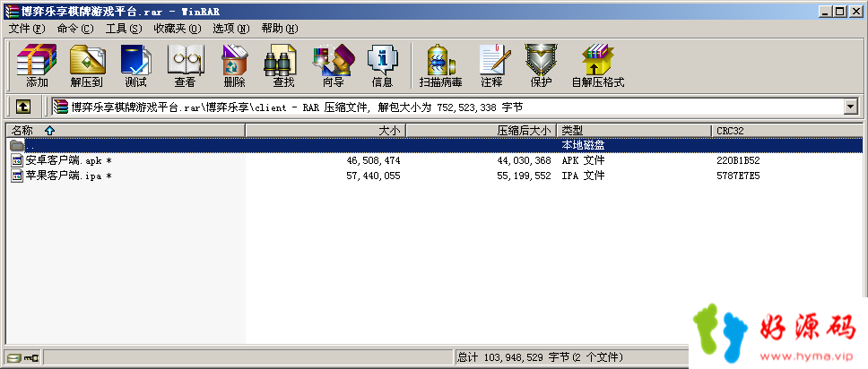Sort the list by the 名称 column header
This screenshot has width=868, height=369.
tap(126, 131)
